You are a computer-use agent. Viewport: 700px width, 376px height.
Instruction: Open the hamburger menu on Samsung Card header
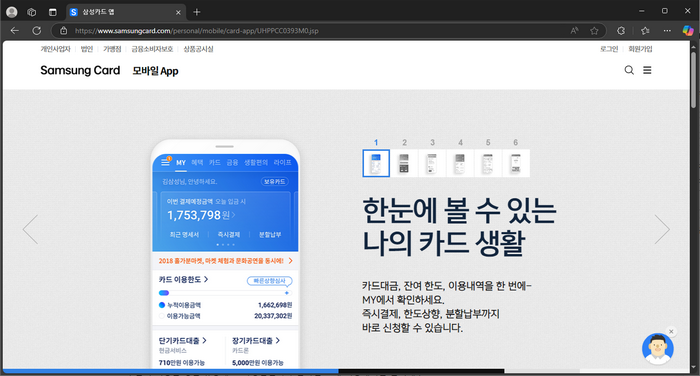click(x=647, y=70)
